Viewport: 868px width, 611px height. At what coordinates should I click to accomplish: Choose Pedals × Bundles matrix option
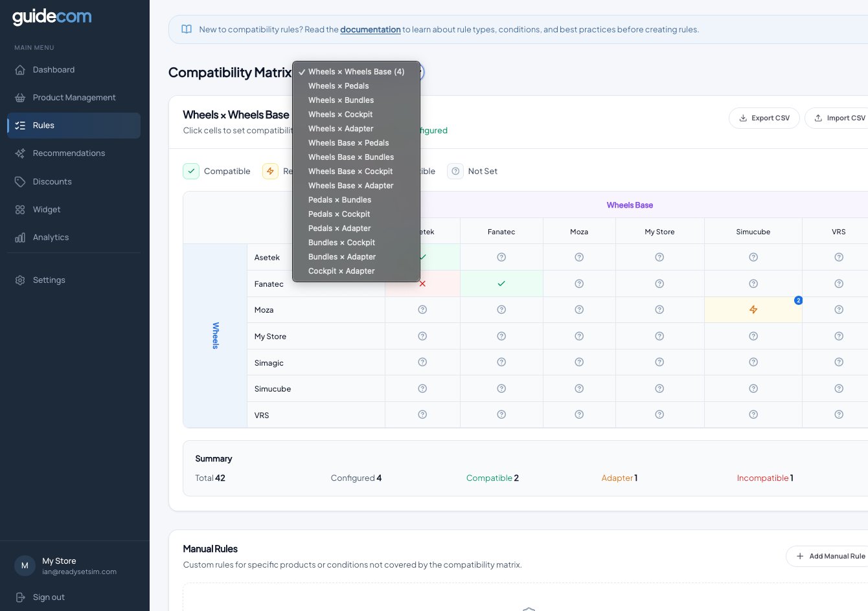[339, 199]
